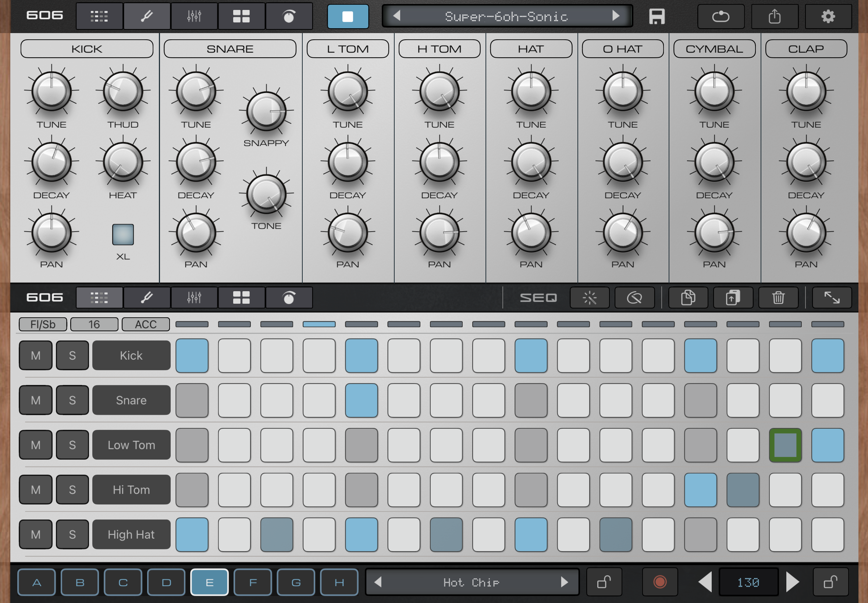Image resolution: width=868 pixels, height=603 pixels.
Task: Select pattern bank B
Action: tap(80, 582)
